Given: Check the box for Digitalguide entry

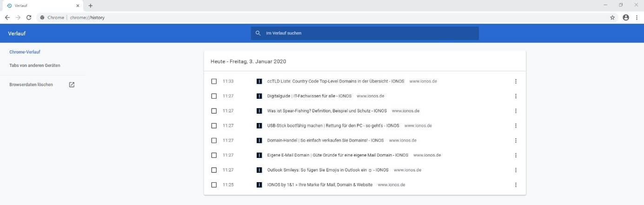Looking at the screenshot, I should pos(214,96).
